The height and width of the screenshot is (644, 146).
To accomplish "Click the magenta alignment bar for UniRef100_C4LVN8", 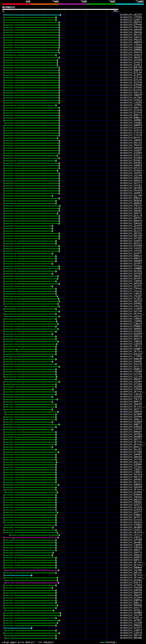I will pyautogui.click(x=32, y=570).
